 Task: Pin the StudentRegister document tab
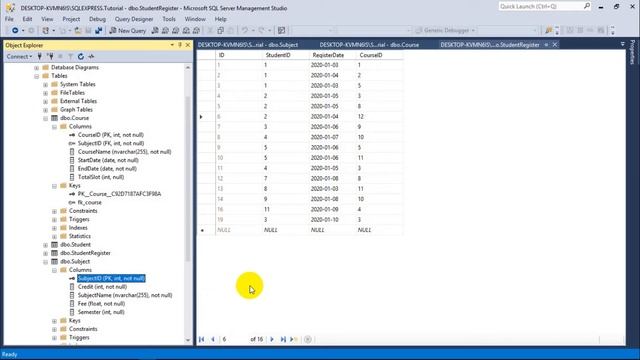pyautogui.click(x=546, y=44)
